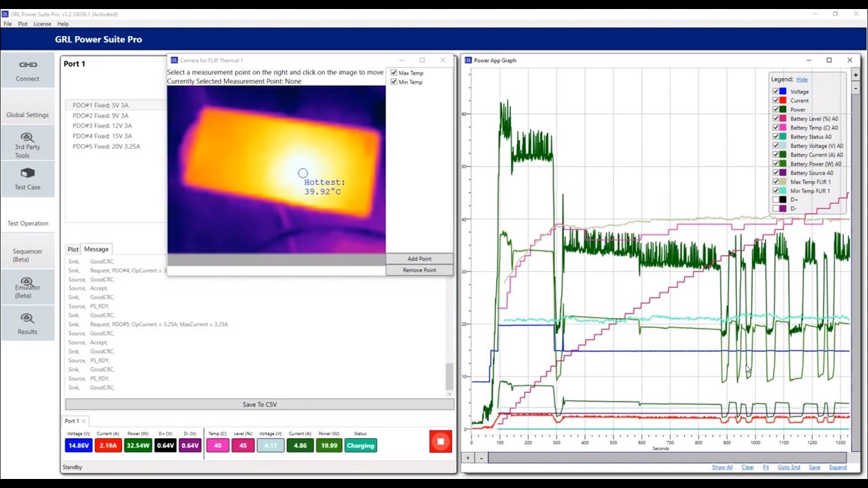The width and height of the screenshot is (868, 488).
Task: Enable the D+ legend checkbox
Action: (776, 200)
